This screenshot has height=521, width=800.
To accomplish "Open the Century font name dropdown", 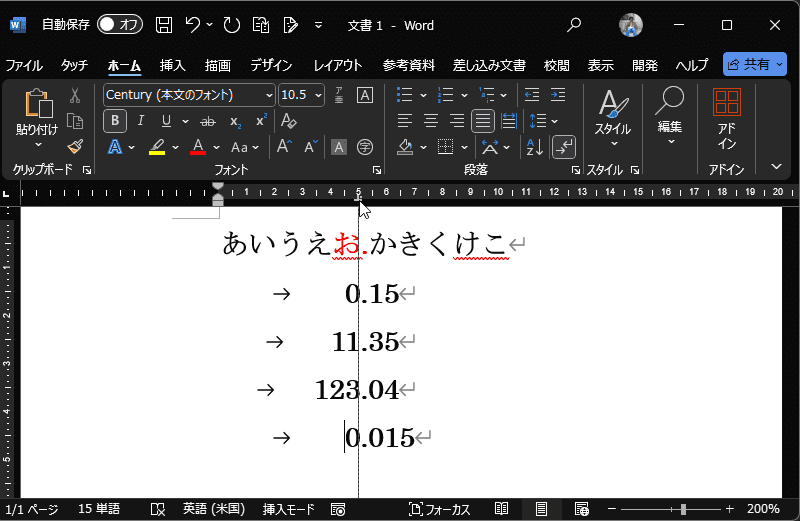I will coord(268,96).
